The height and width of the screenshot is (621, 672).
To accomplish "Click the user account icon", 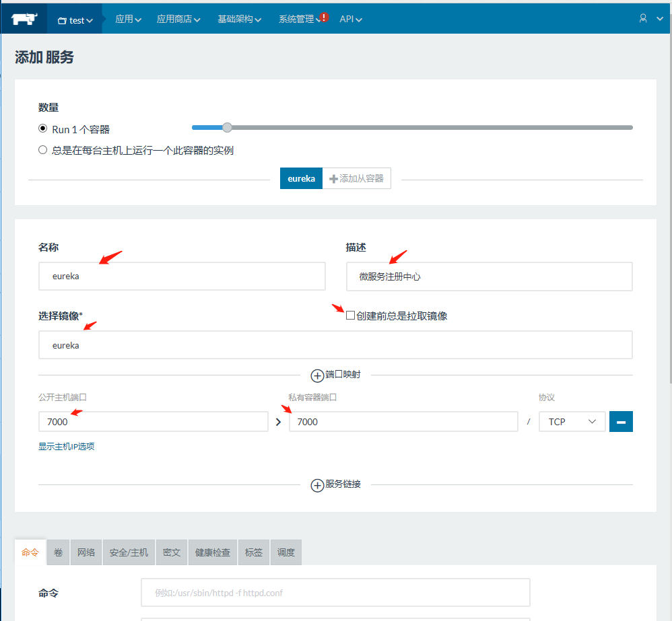I will pyautogui.click(x=643, y=18).
